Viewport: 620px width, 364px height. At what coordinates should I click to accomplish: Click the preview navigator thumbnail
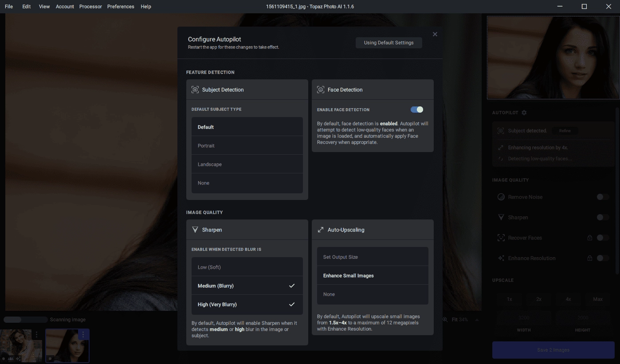point(553,58)
